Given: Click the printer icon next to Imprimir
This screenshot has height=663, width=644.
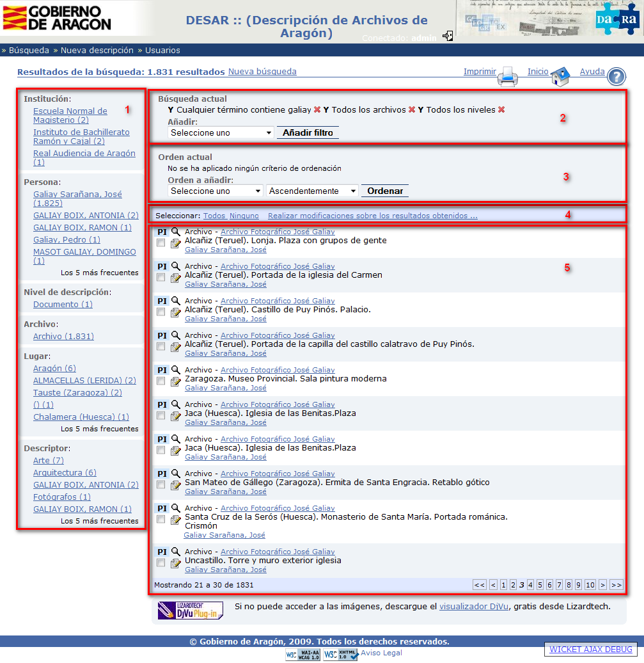Looking at the screenshot, I should [508, 77].
